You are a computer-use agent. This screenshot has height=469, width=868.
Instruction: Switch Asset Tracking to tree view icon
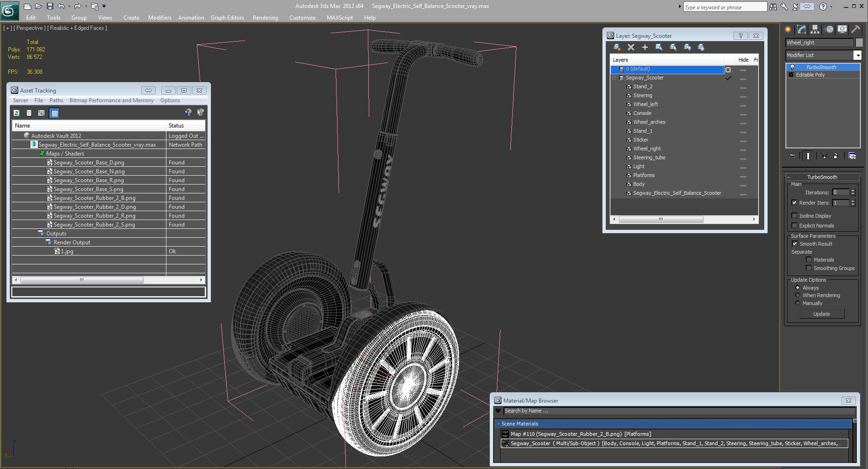coord(42,113)
